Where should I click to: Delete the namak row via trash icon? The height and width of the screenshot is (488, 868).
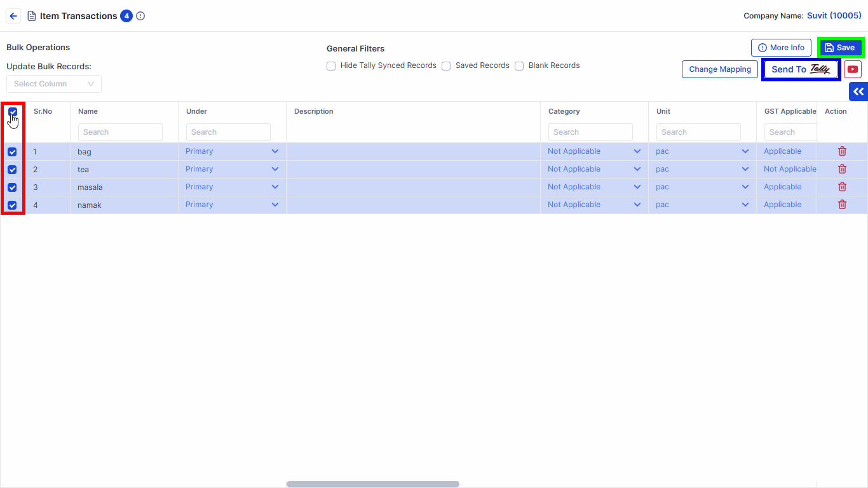tap(842, 205)
